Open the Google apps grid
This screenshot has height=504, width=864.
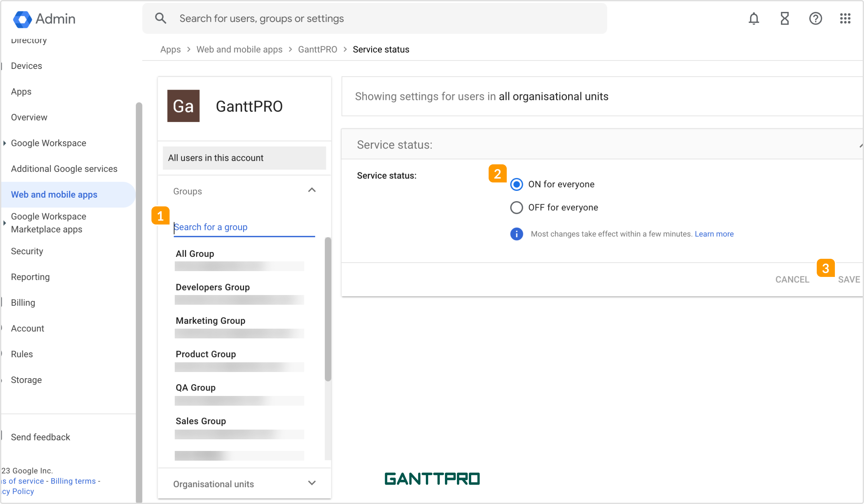coord(845,18)
